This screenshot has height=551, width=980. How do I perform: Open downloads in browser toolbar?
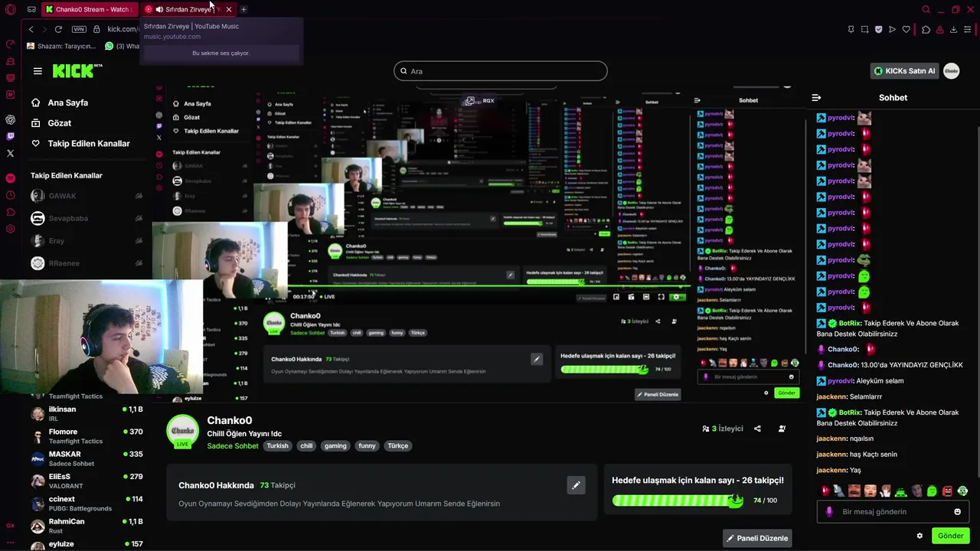953,29
